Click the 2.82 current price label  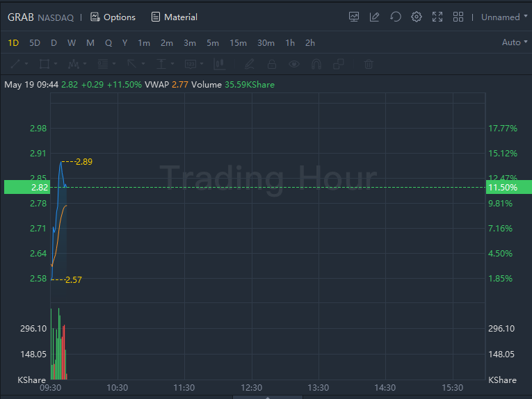click(40, 187)
